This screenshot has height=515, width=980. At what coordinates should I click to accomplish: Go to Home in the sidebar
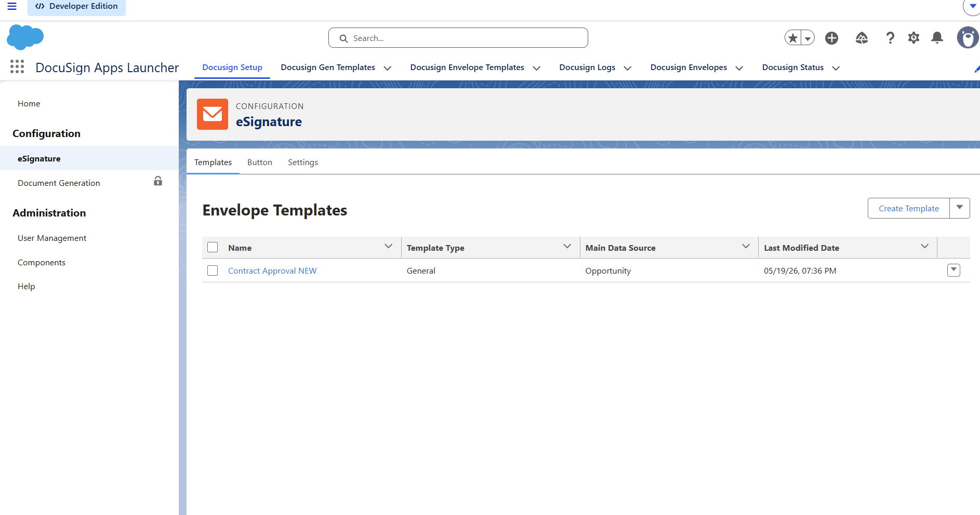tap(29, 104)
